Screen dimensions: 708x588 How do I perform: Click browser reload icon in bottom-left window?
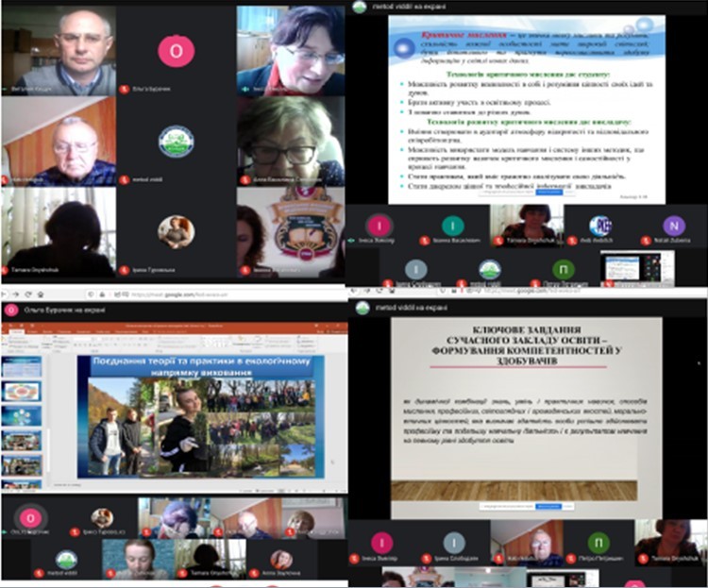pyautogui.click(x=28, y=294)
